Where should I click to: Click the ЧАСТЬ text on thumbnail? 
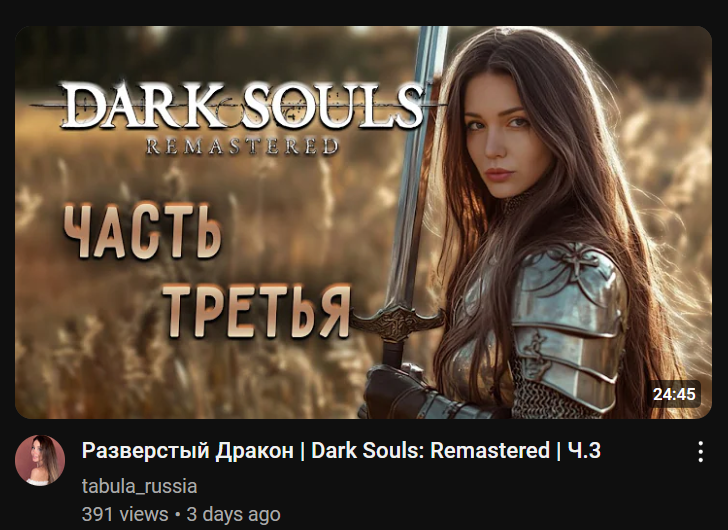pyautogui.click(x=142, y=231)
